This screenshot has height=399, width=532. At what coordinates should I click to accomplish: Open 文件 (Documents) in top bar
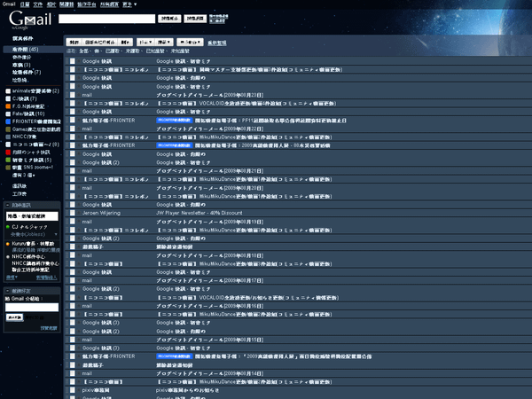pos(37,4)
